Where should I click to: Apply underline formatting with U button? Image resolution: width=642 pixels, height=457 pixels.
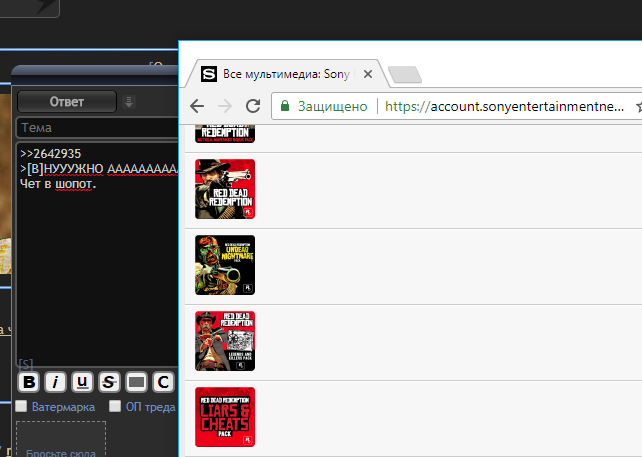82,382
